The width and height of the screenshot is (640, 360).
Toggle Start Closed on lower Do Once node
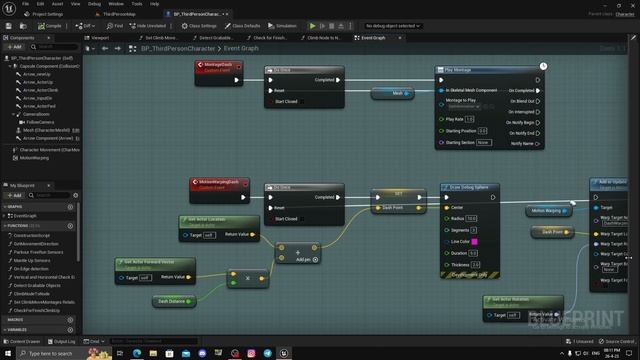[x=302, y=219]
